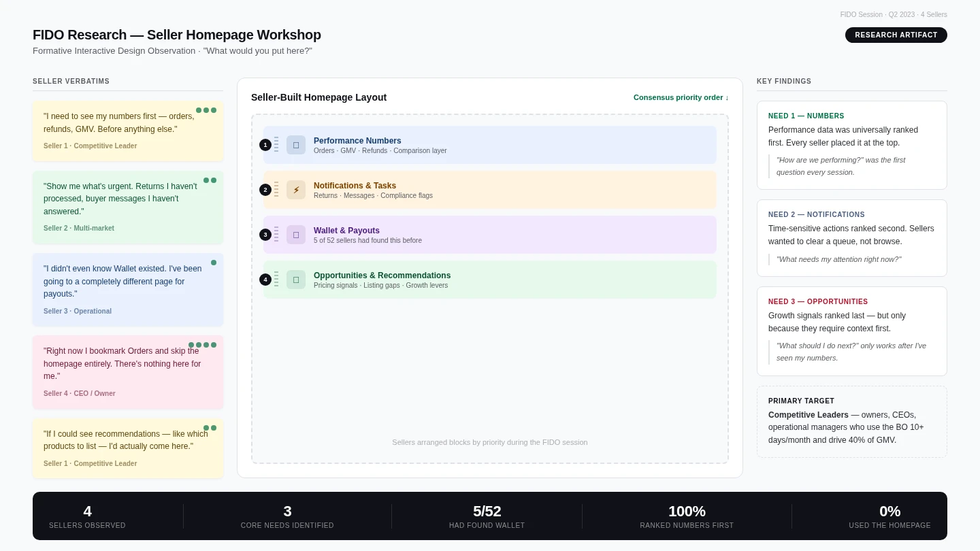Toggle the single dot on Seller 3's Wallet quote
Viewport: 980px width, 551px height.
click(x=213, y=263)
